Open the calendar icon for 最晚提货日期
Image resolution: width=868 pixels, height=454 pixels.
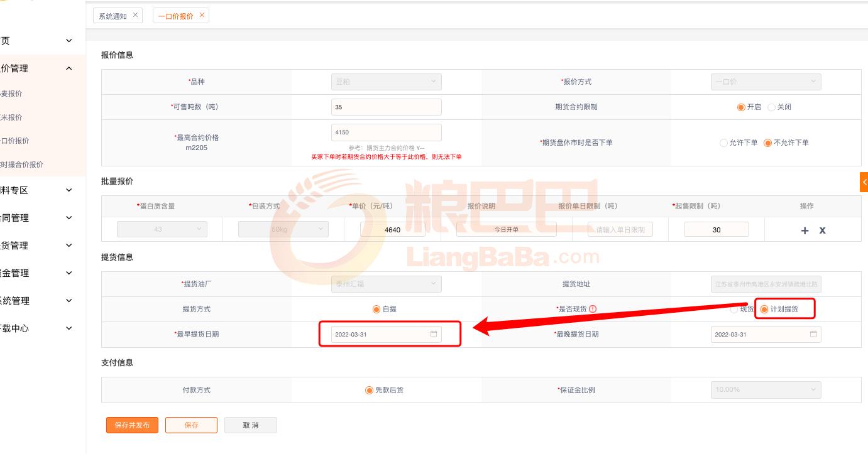tap(813, 334)
